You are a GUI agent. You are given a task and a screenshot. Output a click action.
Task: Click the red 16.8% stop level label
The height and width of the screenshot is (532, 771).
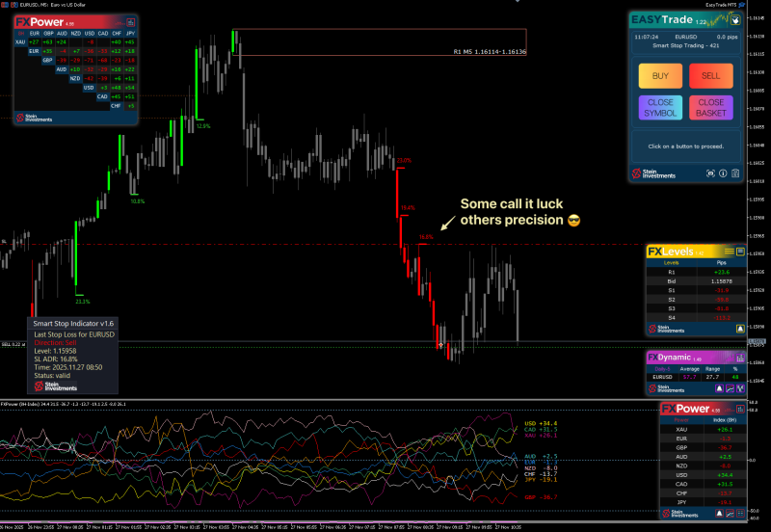tap(426, 237)
